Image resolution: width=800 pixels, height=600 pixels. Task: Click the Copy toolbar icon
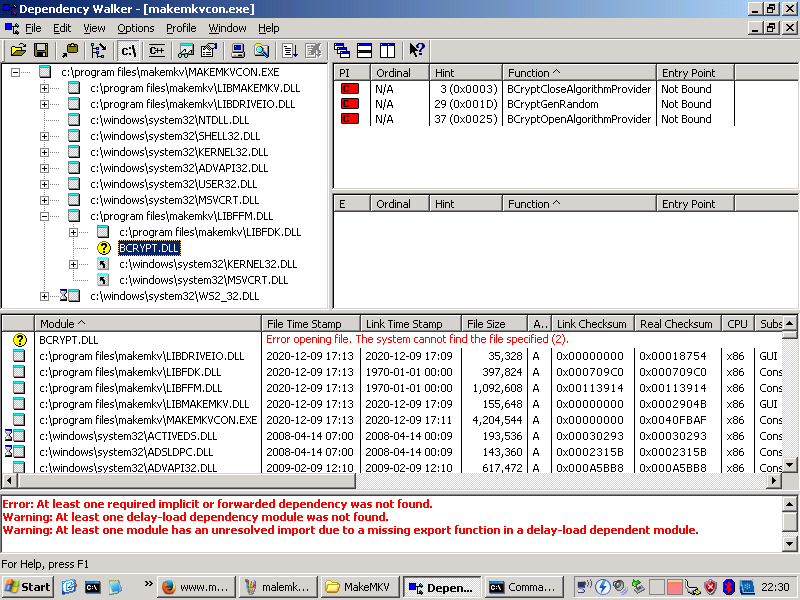[69, 50]
